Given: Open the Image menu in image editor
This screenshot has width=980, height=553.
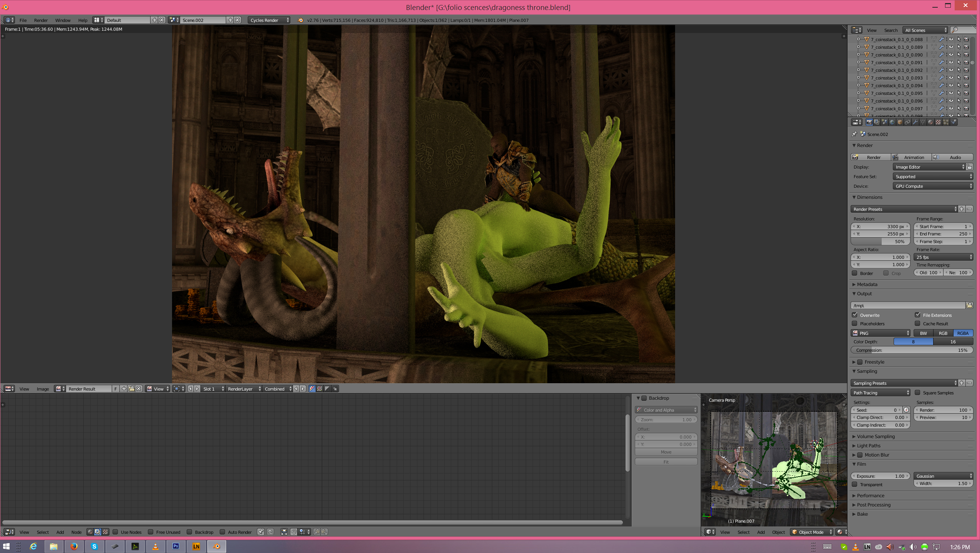Looking at the screenshot, I should pyautogui.click(x=43, y=389).
